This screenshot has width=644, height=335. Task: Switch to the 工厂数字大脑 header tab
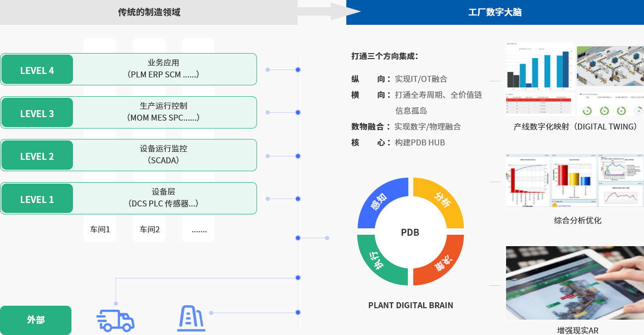[495, 12]
